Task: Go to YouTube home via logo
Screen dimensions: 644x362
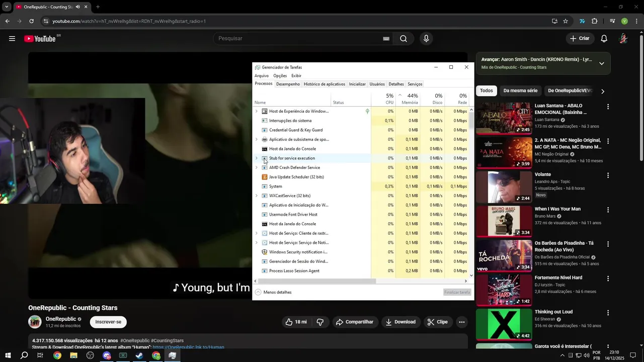Action: point(40,39)
